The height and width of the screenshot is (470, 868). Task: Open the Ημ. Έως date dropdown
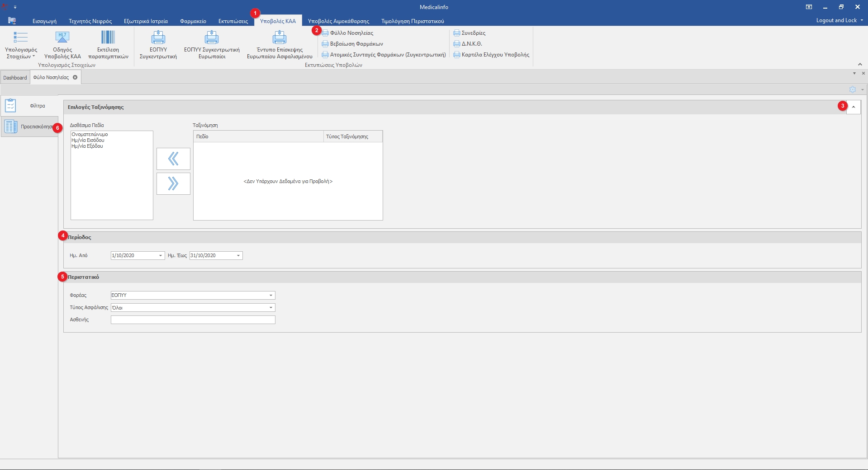pos(238,256)
